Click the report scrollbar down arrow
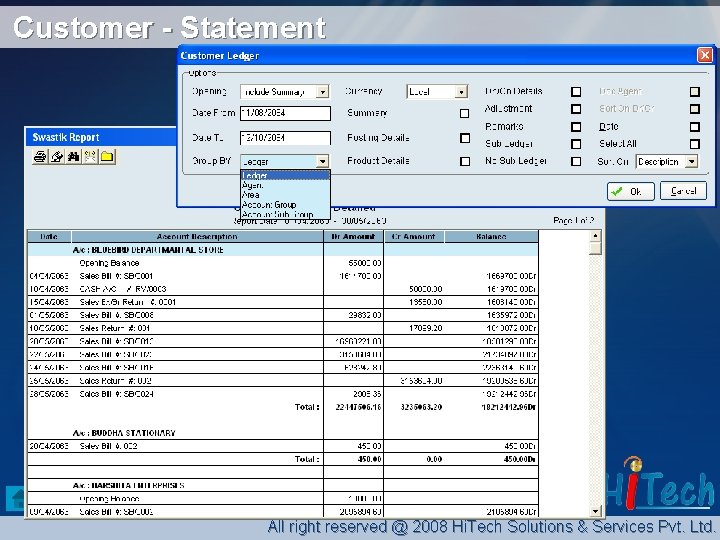 595,511
